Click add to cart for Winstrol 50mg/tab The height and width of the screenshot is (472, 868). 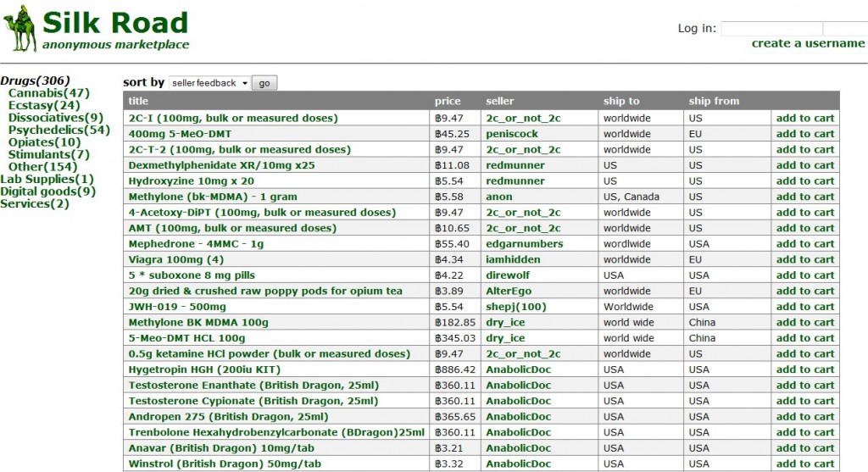tap(805, 464)
